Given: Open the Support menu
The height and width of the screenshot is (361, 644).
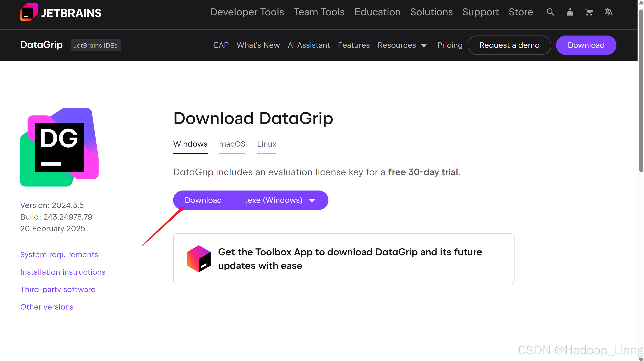Looking at the screenshot, I should coord(481,12).
